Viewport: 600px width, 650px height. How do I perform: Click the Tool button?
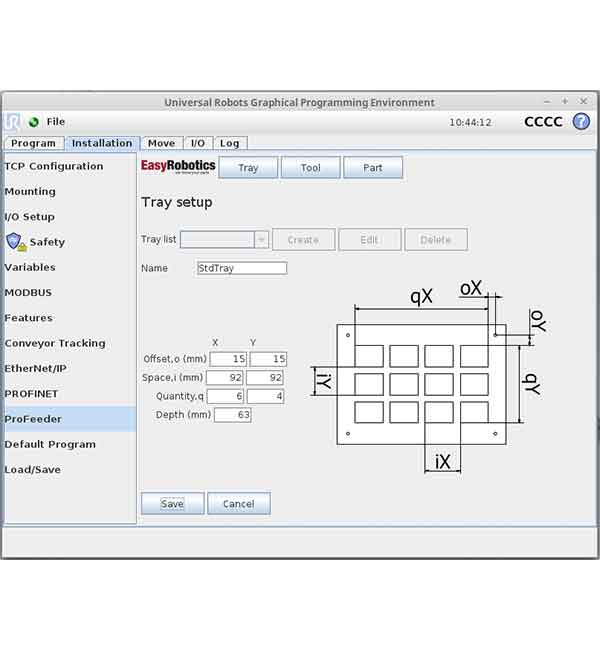[x=311, y=167]
